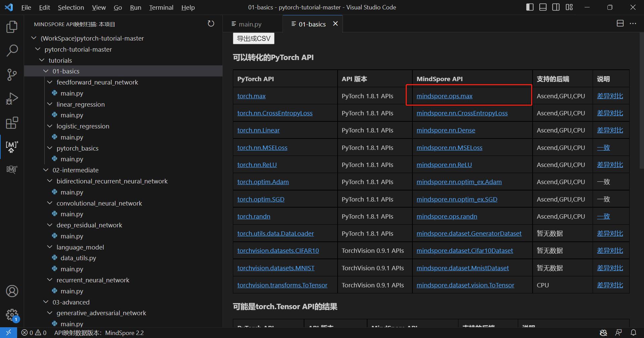Image resolution: width=644 pixels, height=338 pixels.
Task: Split the editor right
Action: pos(620,23)
